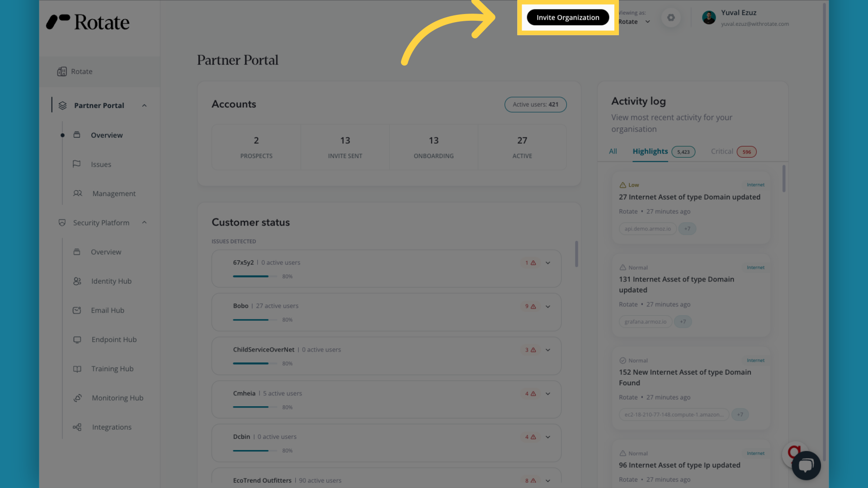Select the Training Hub book icon

[x=77, y=369]
